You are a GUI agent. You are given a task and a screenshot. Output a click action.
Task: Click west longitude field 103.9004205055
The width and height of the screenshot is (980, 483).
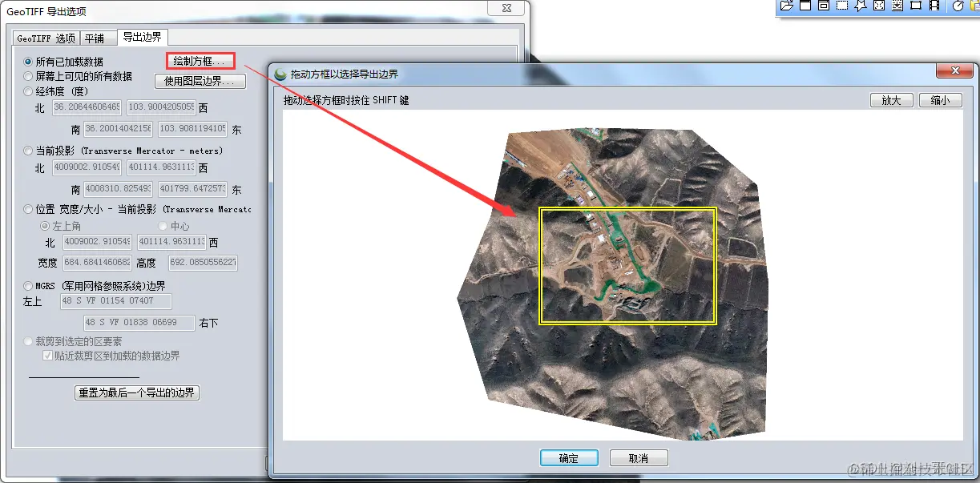tap(161, 107)
